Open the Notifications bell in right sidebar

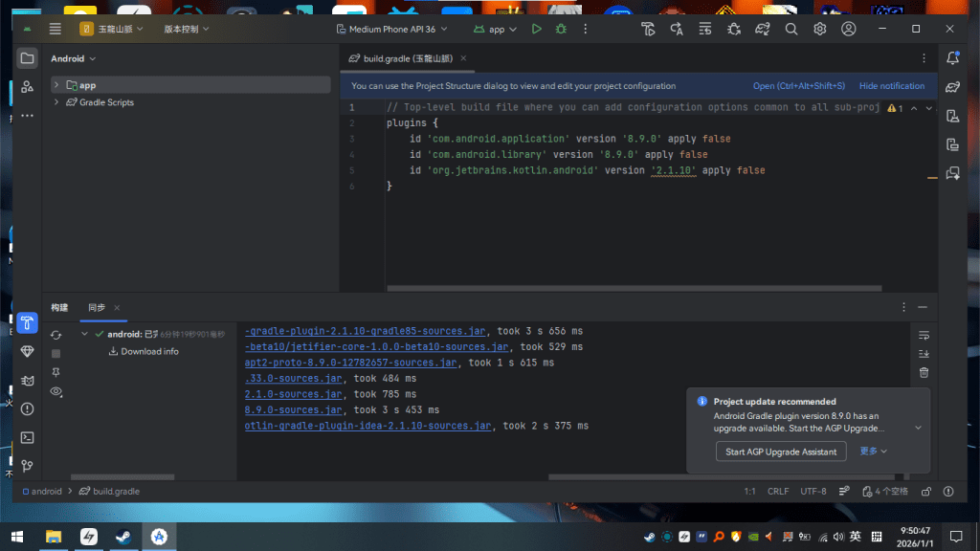pos(952,58)
